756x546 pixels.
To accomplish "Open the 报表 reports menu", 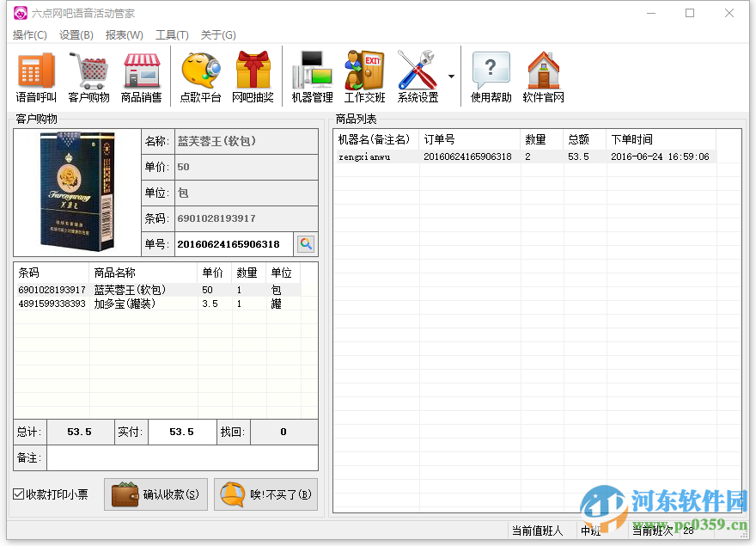I will click(124, 35).
